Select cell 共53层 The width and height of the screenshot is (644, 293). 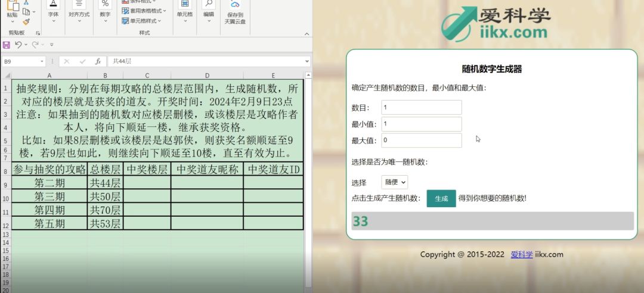tap(105, 223)
